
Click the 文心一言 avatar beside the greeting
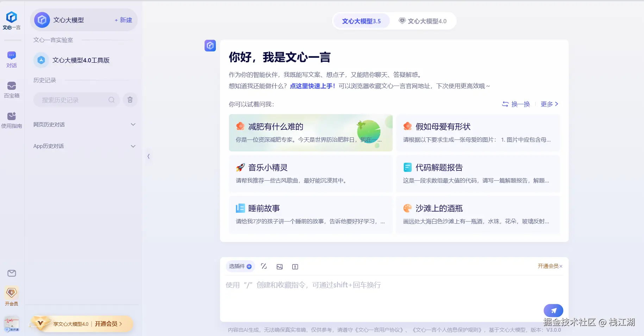(x=210, y=45)
